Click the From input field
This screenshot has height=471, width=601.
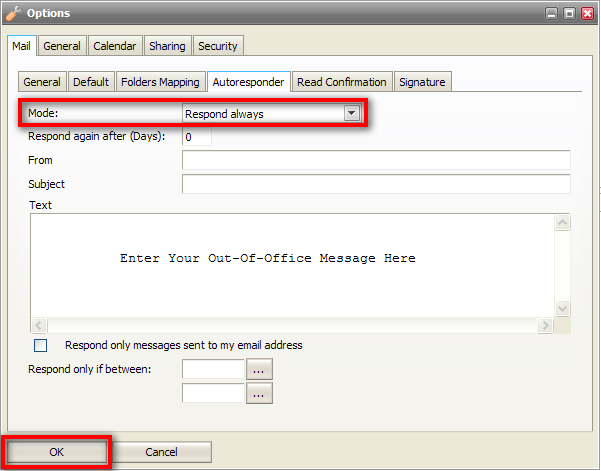click(x=375, y=160)
